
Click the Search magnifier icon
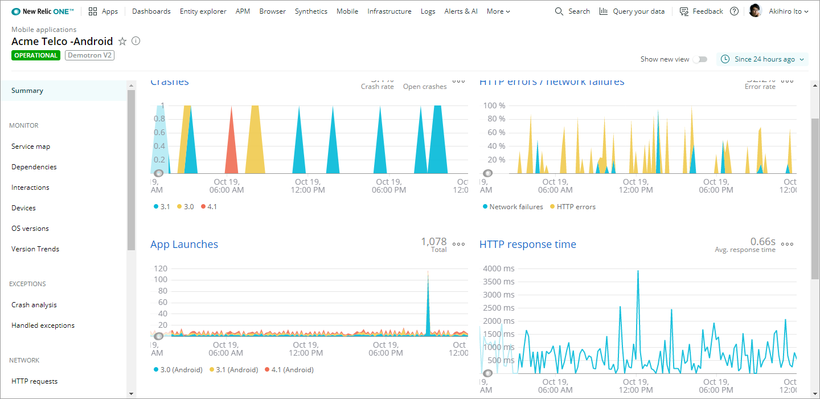pyautogui.click(x=559, y=11)
